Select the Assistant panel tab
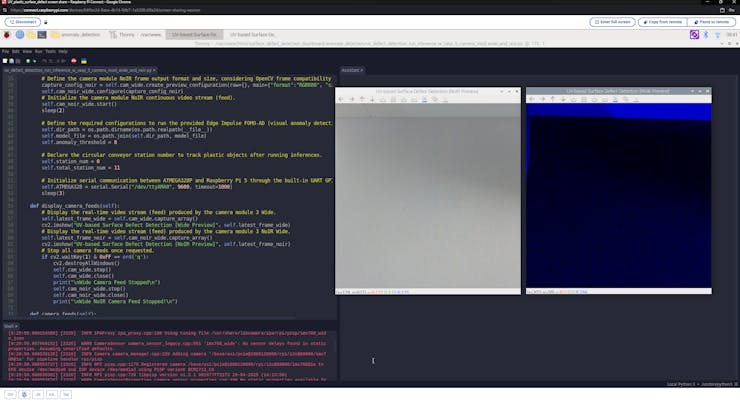 coord(352,70)
